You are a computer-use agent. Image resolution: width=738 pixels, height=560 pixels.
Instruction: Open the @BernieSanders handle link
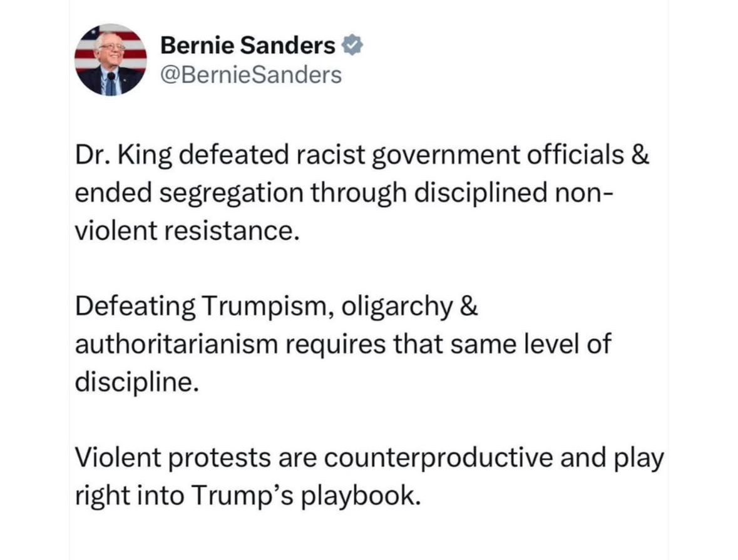pyautogui.click(x=251, y=75)
